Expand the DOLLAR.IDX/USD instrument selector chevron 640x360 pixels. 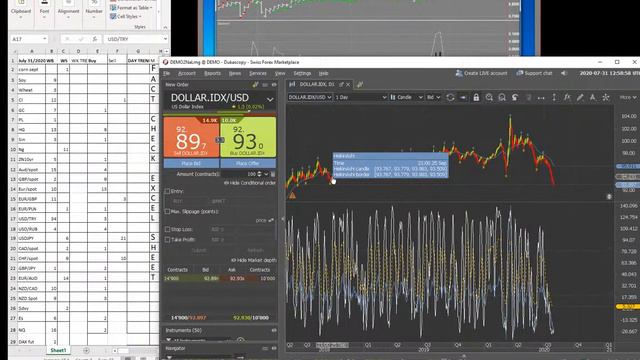[x=270, y=99]
